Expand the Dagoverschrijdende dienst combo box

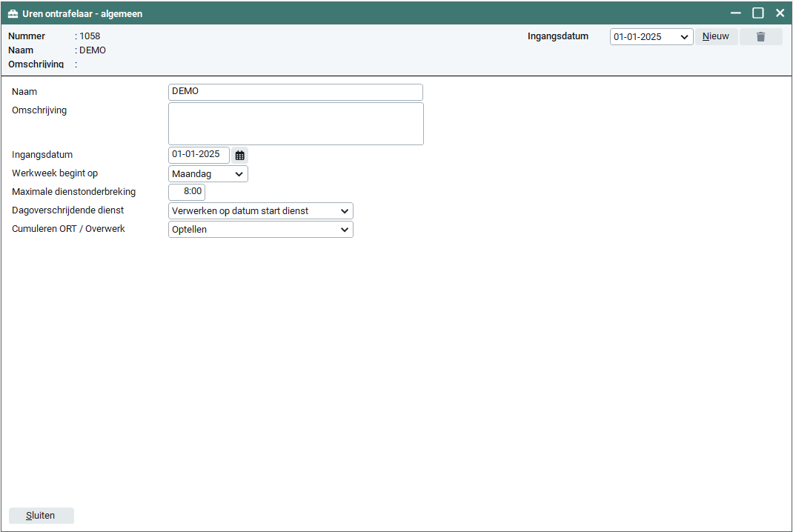point(261,211)
